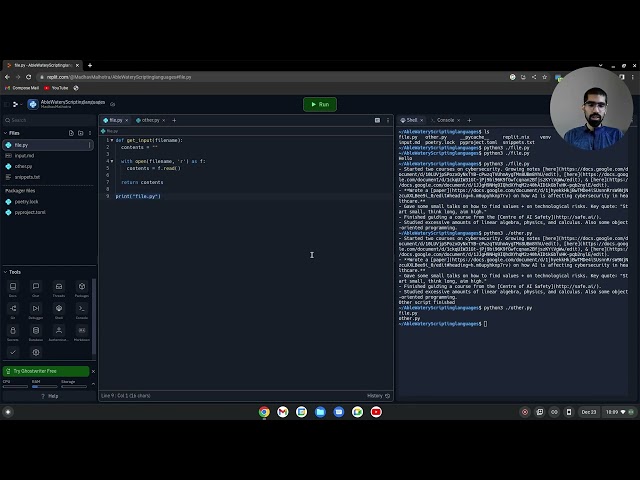Collapse the Files section

(x=6, y=133)
